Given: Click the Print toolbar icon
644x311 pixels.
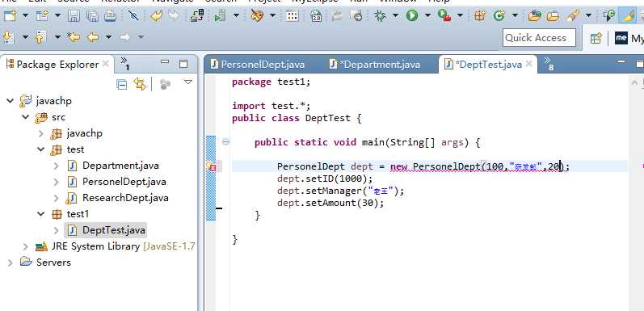Looking at the screenshot, I should (110, 16).
